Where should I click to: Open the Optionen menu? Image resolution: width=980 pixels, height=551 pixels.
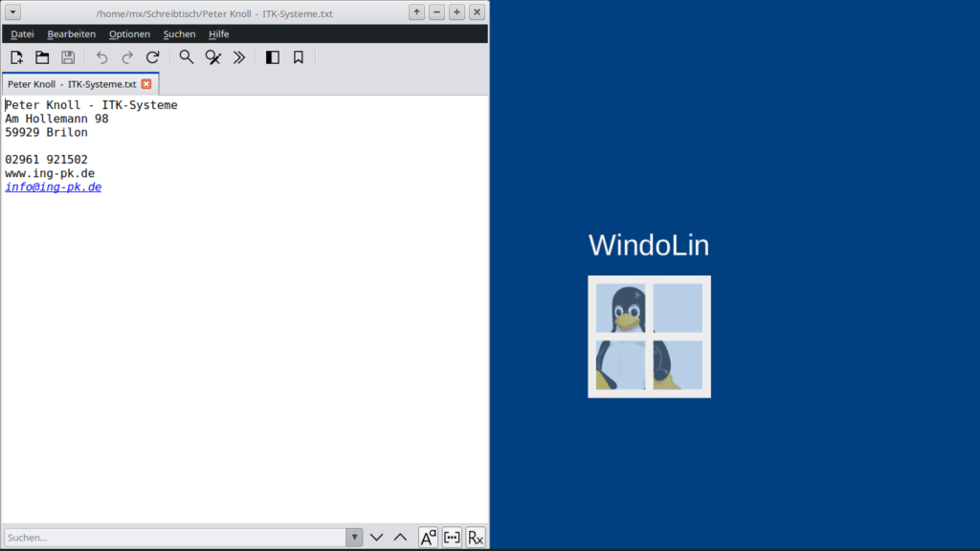pyautogui.click(x=129, y=33)
